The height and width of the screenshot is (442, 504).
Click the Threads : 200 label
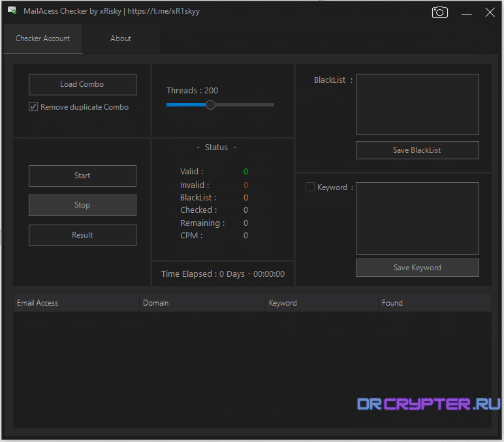coord(192,91)
